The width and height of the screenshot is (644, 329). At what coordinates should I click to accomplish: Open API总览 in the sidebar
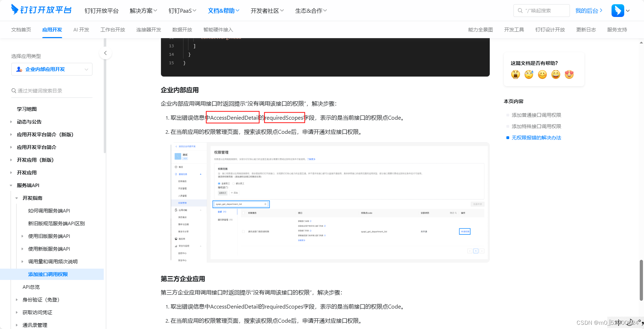pyautogui.click(x=31, y=287)
